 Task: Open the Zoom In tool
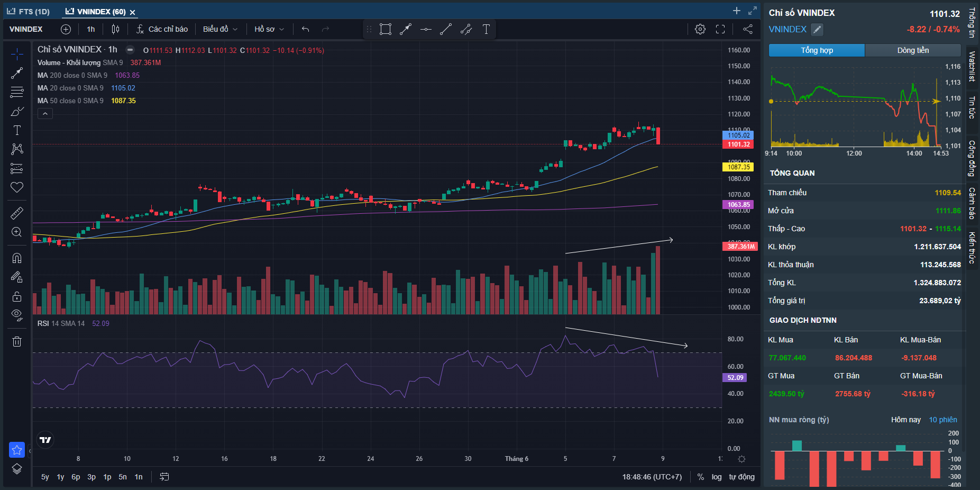(17, 232)
